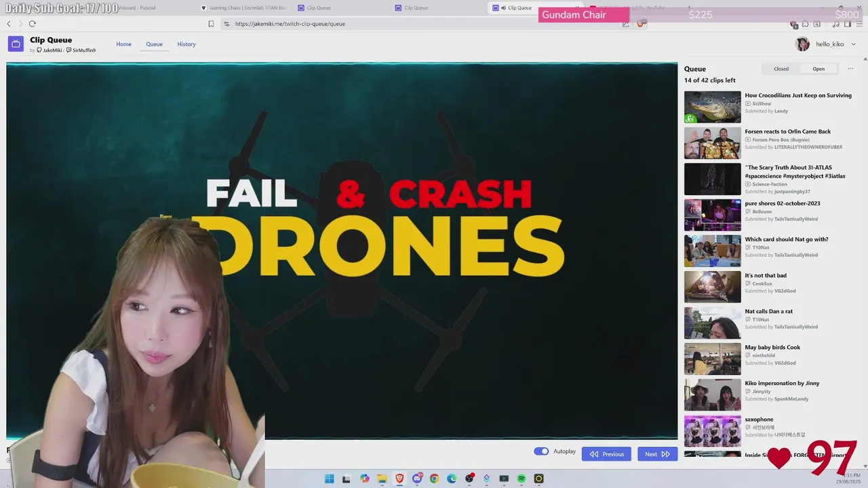Open the History page
The image size is (868, 488).
(x=186, y=44)
